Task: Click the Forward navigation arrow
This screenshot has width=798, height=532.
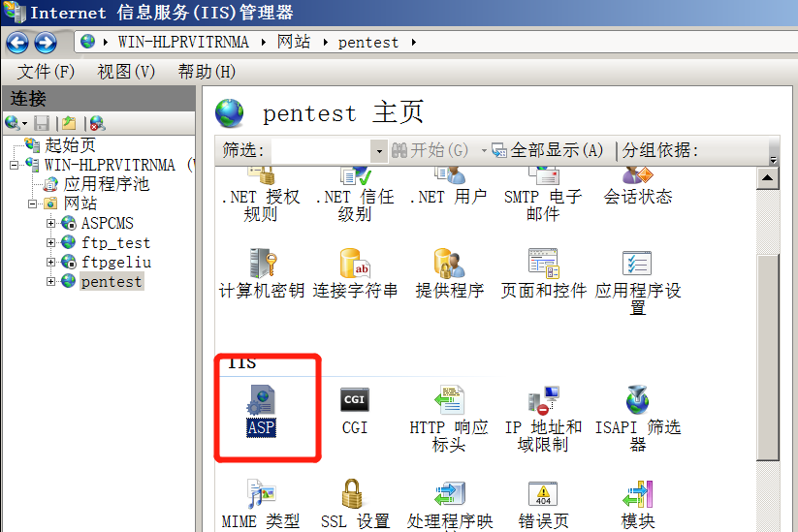Action: 46,43
